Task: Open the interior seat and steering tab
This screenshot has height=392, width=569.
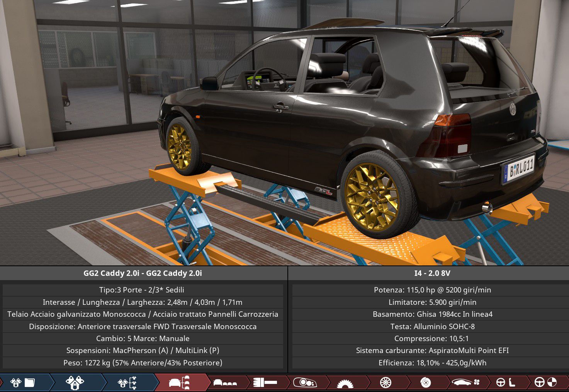Action: (x=506, y=382)
